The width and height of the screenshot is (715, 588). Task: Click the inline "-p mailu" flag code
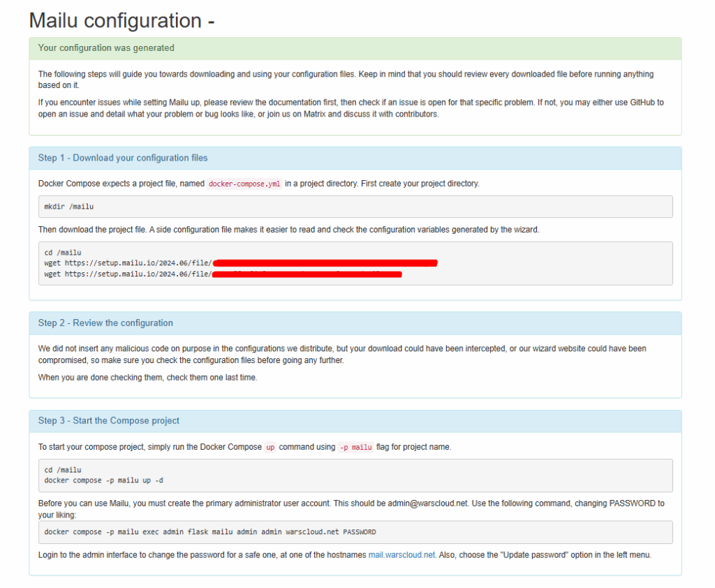pos(356,447)
